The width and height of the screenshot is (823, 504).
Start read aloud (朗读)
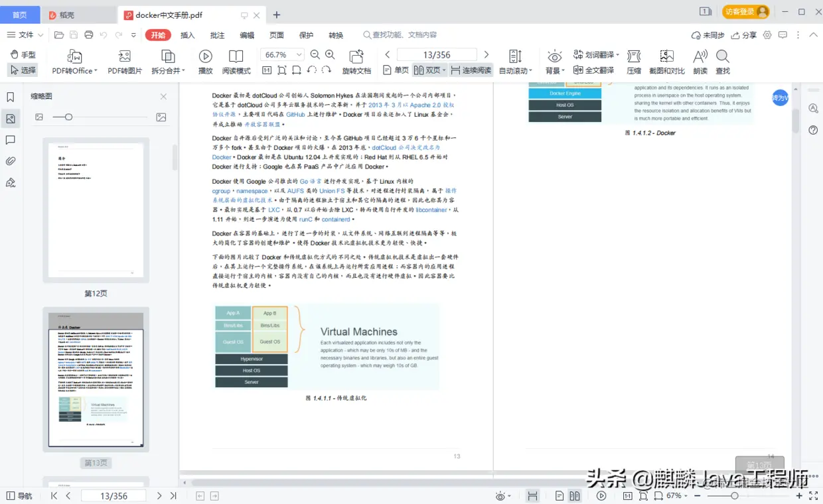700,62
